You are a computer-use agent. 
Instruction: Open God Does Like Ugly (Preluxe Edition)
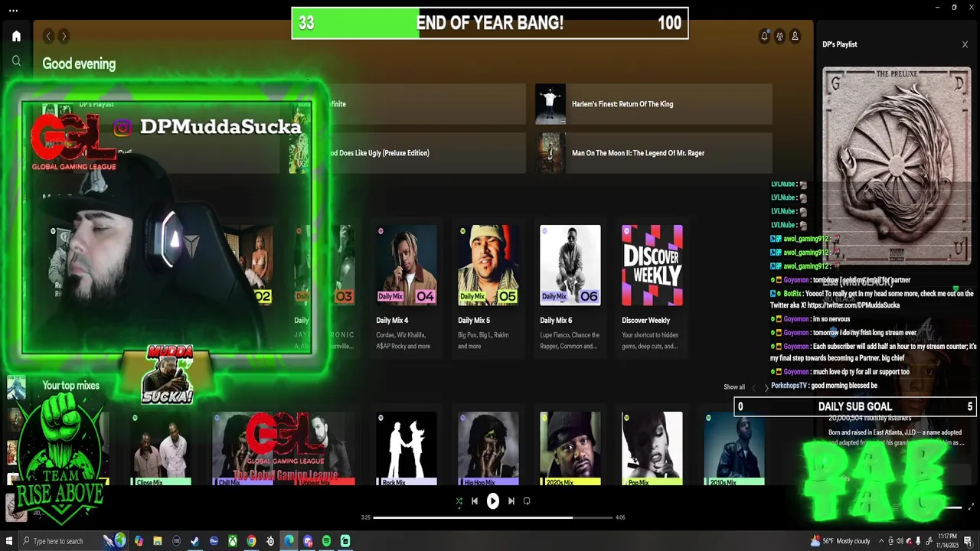pyautogui.click(x=407, y=153)
